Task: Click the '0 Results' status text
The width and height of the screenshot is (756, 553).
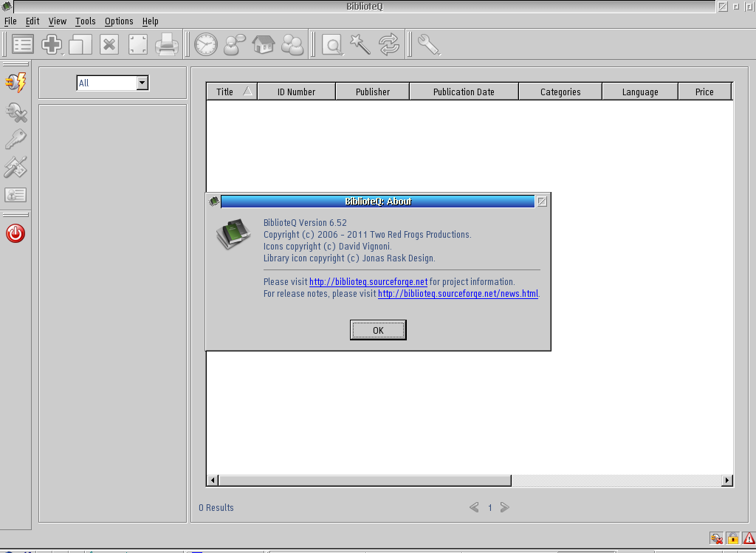Action: click(216, 508)
